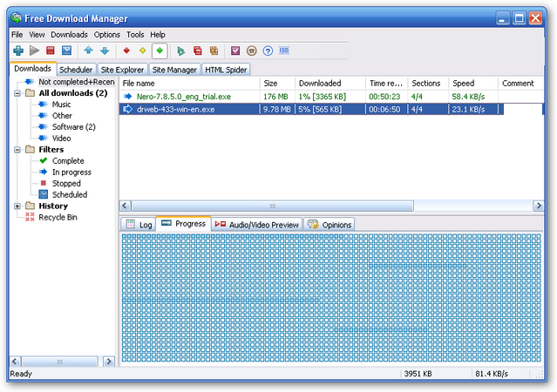Image resolution: width=557 pixels, height=392 pixels.
Task: Open the Downloads menu
Action: pos(69,35)
